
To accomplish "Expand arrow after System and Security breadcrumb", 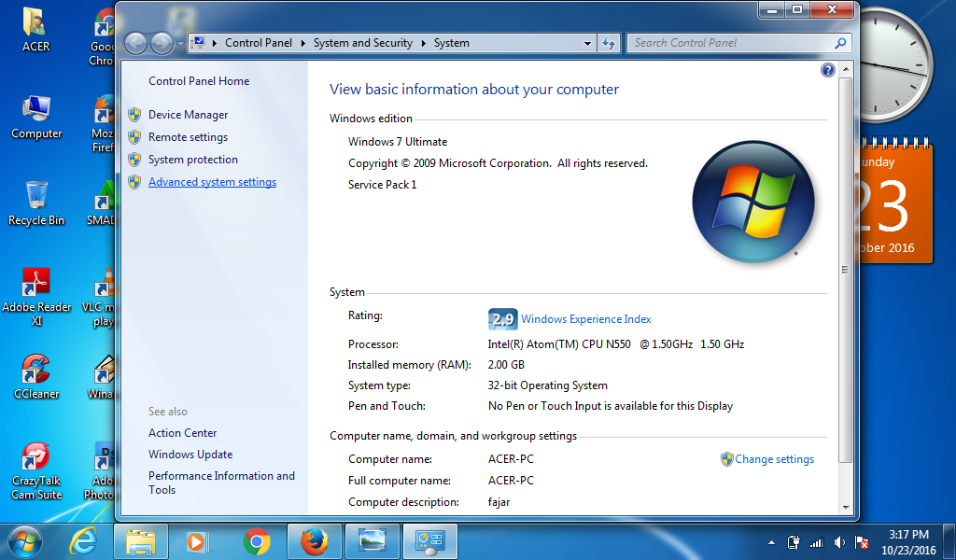I will click(x=423, y=43).
